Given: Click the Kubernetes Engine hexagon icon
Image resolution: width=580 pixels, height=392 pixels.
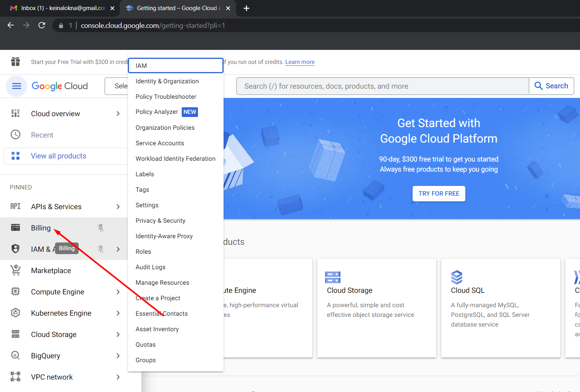Looking at the screenshot, I should pos(15,313).
